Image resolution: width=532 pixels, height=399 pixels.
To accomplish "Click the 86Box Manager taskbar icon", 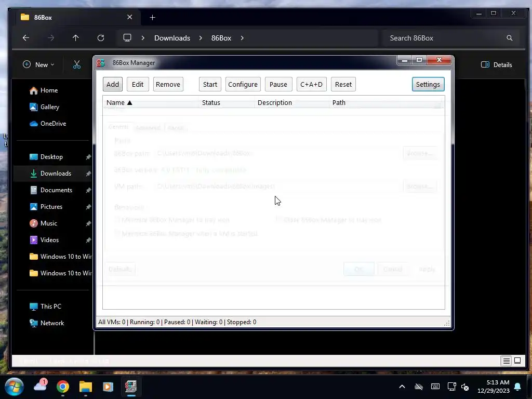I will (131, 387).
